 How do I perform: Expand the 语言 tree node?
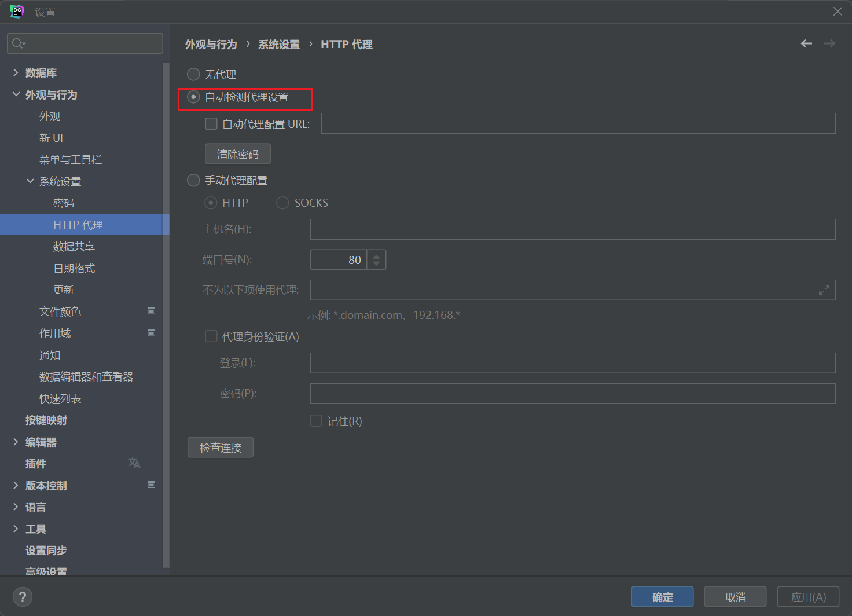(16, 507)
